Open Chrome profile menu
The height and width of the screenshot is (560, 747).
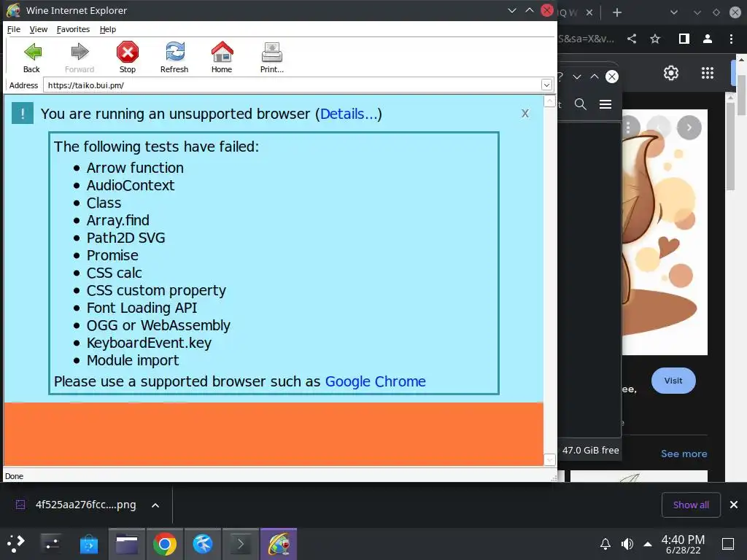pyautogui.click(x=708, y=39)
